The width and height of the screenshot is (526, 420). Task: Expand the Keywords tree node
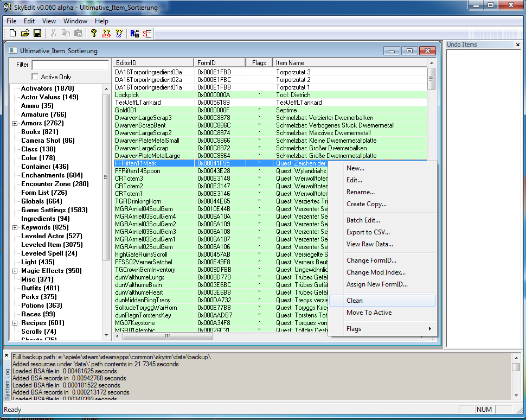pos(15,227)
